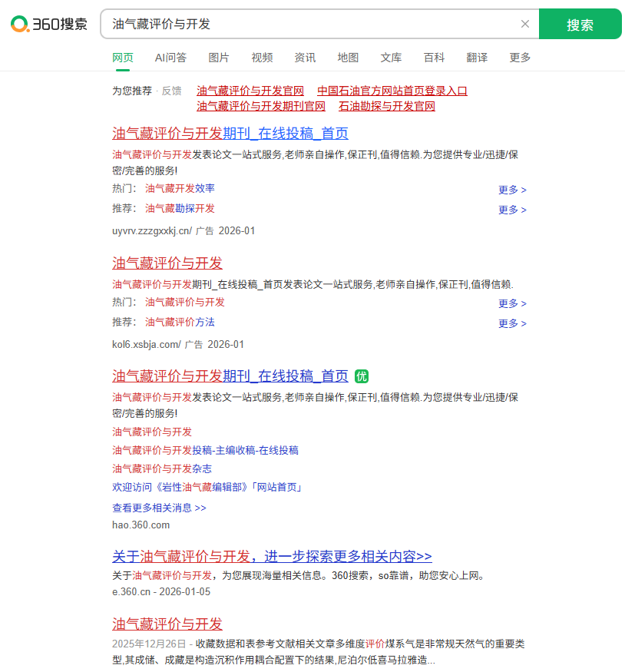Click the green 优 badge next to result title
This screenshot has height=672, width=625.
pyautogui.click(x=361, y=376)
